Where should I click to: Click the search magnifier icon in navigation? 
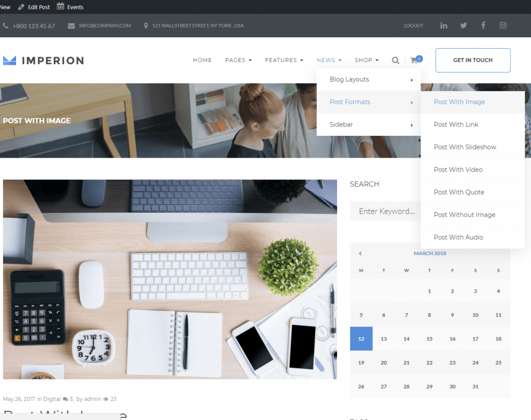point(395,61)
